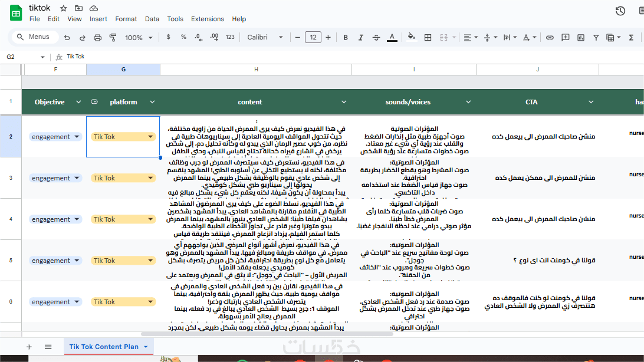The height and width of the screenshot is (362, 644).
Task: Open horizontal align options
Action: [470, 37]
